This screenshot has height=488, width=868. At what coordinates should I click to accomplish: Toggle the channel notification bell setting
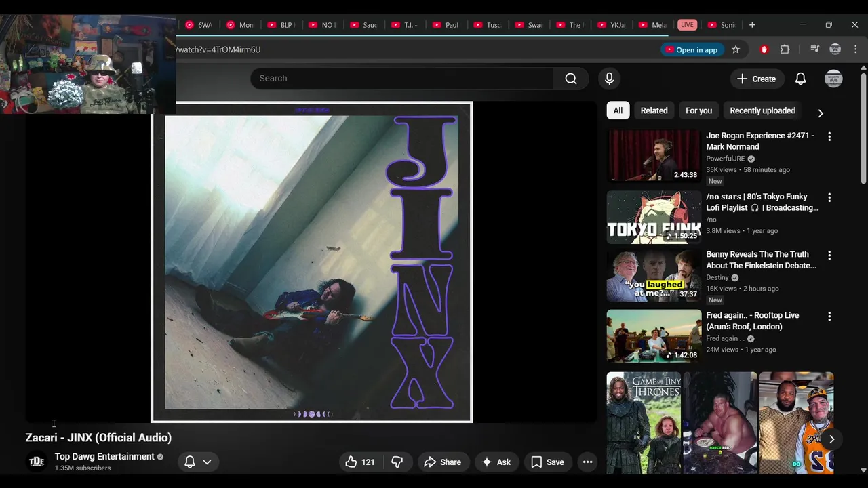click(x=198, y=462)
